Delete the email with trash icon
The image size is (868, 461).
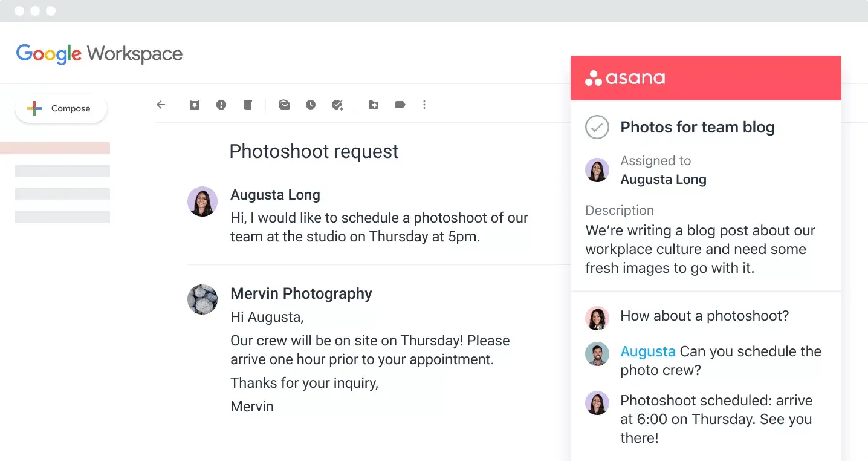click(248, 105)
